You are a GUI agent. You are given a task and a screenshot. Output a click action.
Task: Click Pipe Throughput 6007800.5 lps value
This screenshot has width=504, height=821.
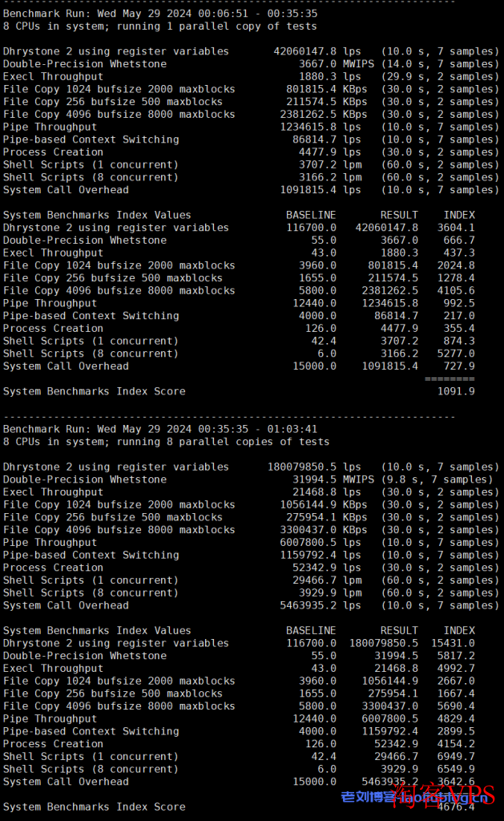321,543
